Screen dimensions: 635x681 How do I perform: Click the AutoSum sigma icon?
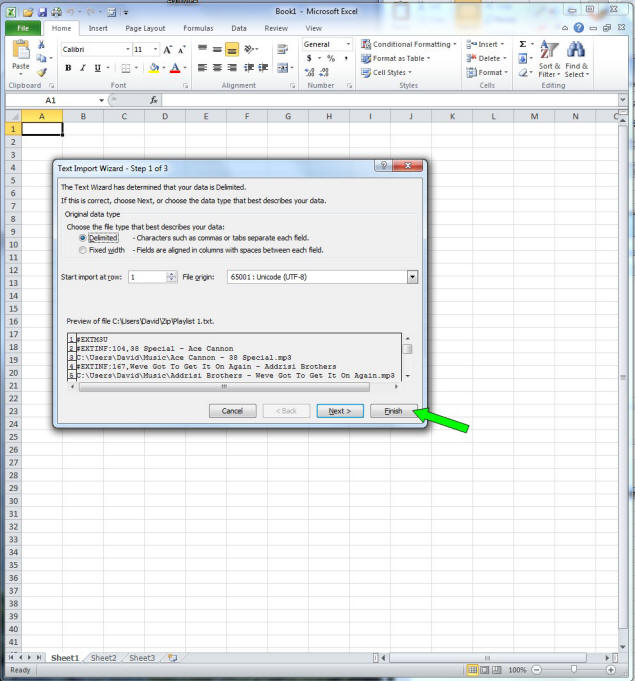pos(523,44)
